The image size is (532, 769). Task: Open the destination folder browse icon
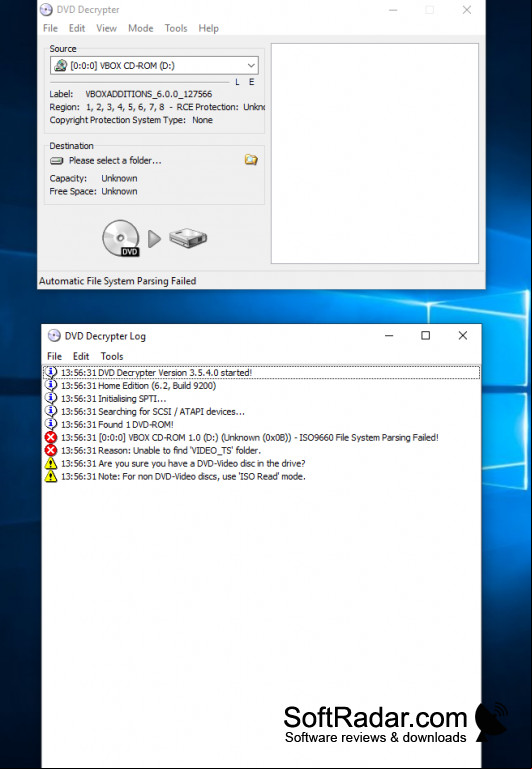251,160
